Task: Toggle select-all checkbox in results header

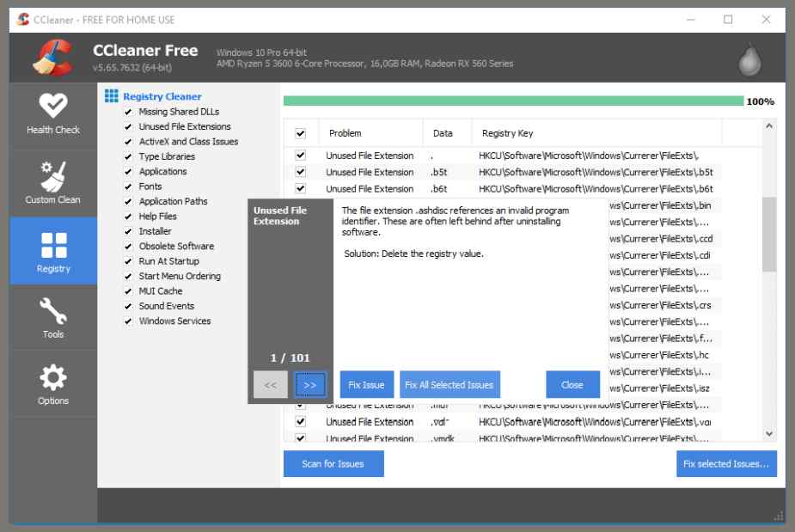Action: (301, 133)
